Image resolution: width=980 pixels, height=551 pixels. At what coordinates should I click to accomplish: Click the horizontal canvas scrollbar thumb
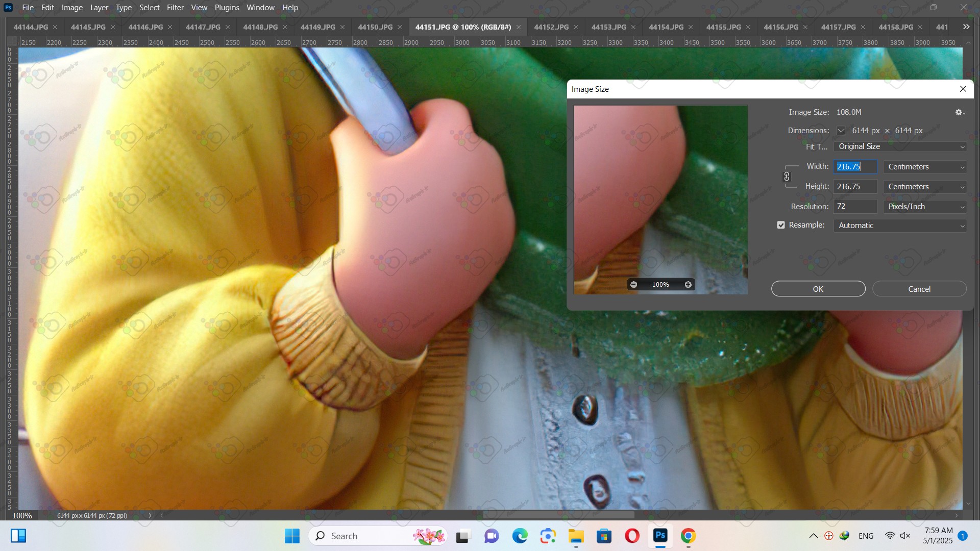559,515
